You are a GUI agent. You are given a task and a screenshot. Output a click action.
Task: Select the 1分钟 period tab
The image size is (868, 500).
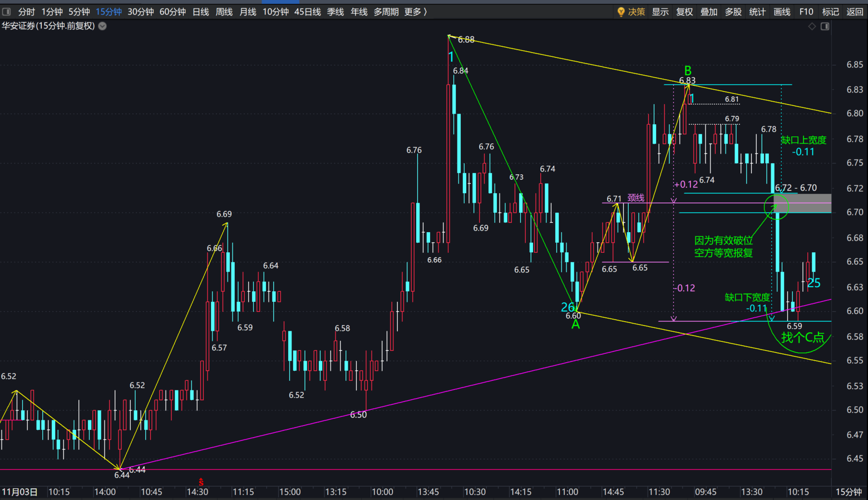point(52,12)
